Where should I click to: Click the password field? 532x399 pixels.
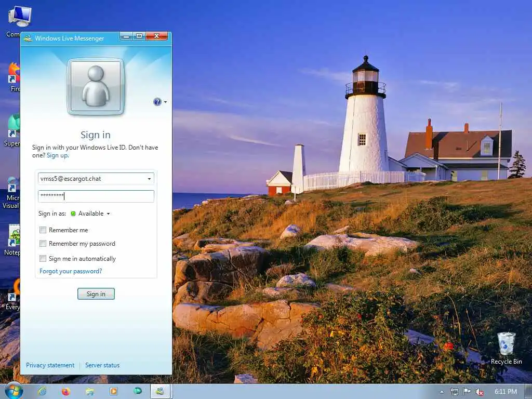point(96,196)
